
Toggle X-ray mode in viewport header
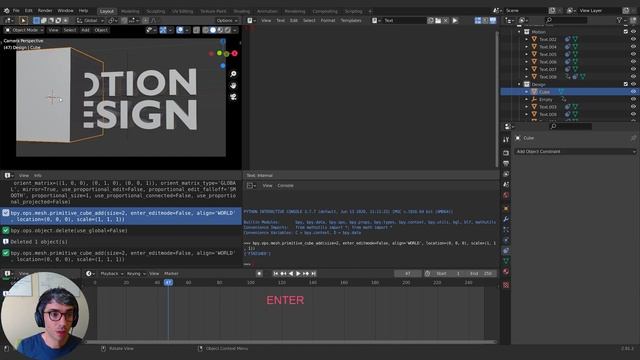196,30
